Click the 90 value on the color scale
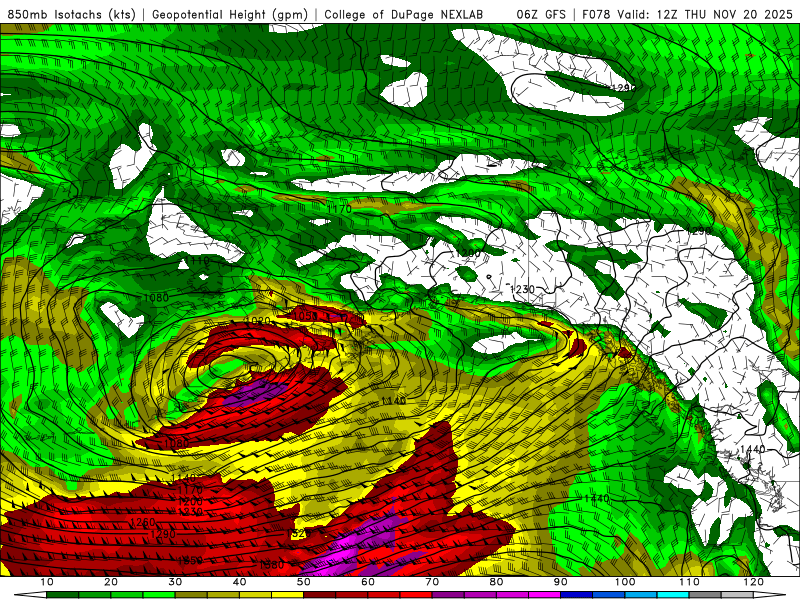The width and height of the screenshot is (800, 600). [561, 582]
